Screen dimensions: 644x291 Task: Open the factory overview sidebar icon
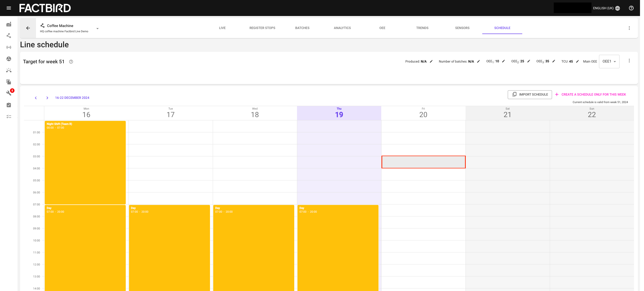[9, 24]
